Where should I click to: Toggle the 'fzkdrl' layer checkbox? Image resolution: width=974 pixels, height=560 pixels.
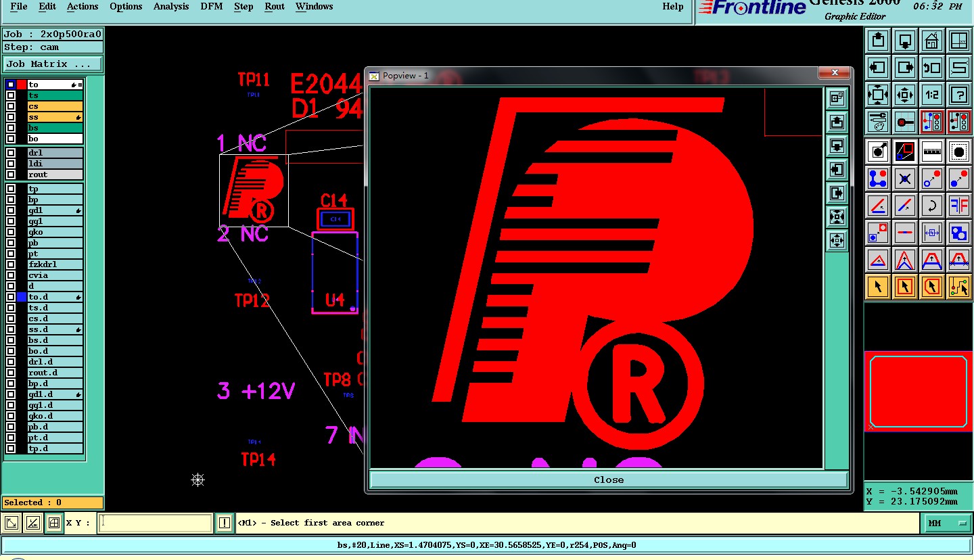[11, 264]
